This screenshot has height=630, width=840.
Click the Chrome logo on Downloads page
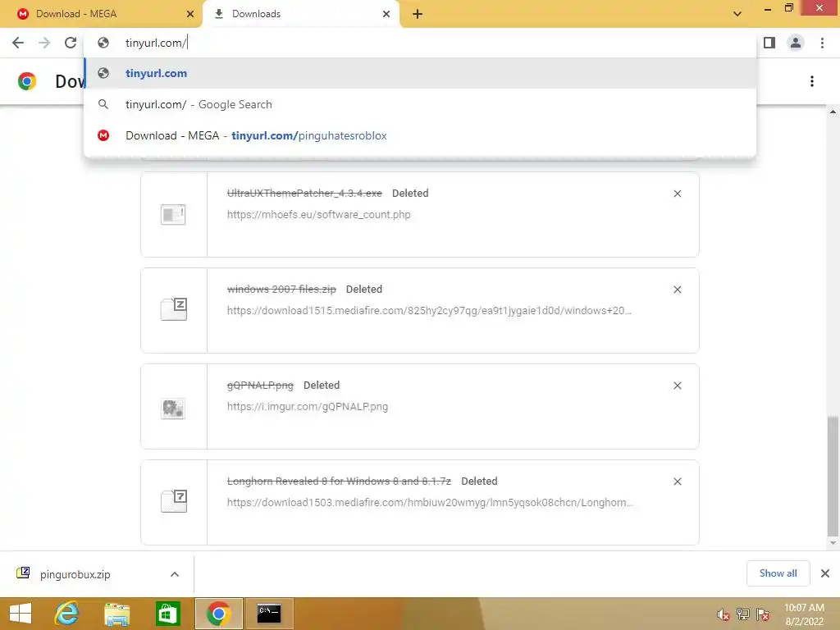click(x=27, y=81)
